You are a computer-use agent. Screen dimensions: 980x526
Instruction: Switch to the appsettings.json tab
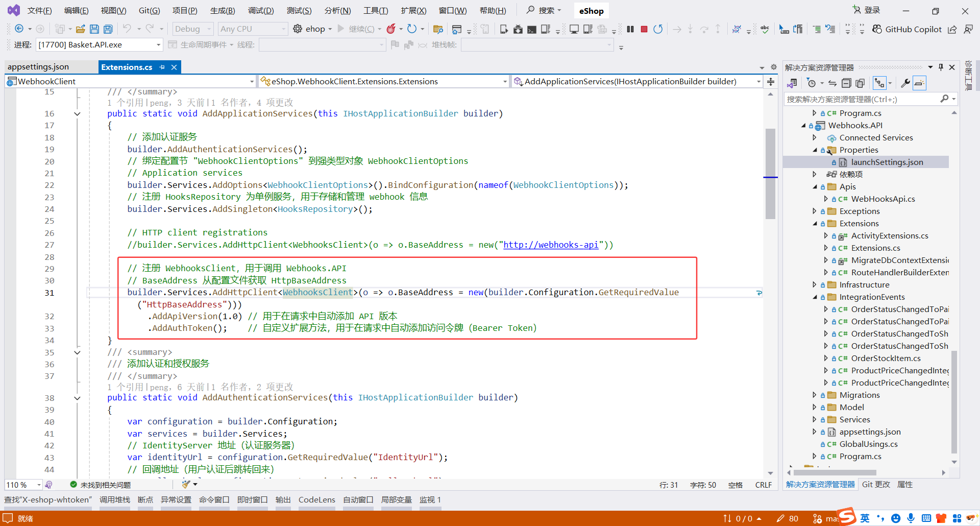coord(38,67)
